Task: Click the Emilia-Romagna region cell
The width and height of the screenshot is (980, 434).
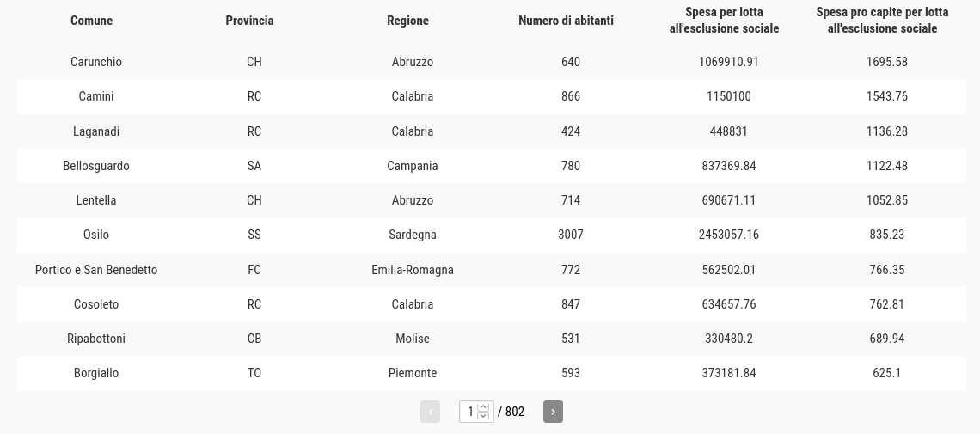Action: pyautogui.click(x=413, y=270)
